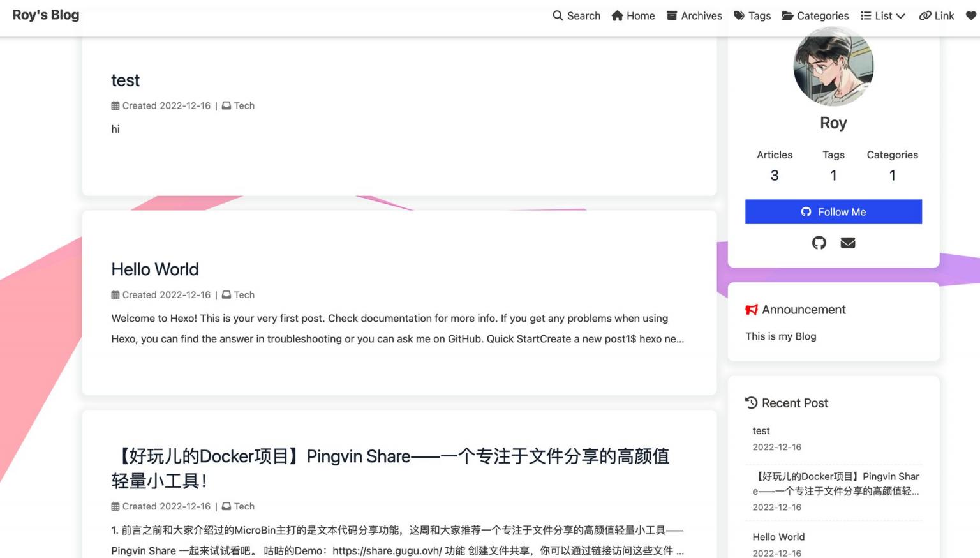Click the GitHub icon below Follow Me
This screenshot has height=558, width=980.
(x=819, y=243)
